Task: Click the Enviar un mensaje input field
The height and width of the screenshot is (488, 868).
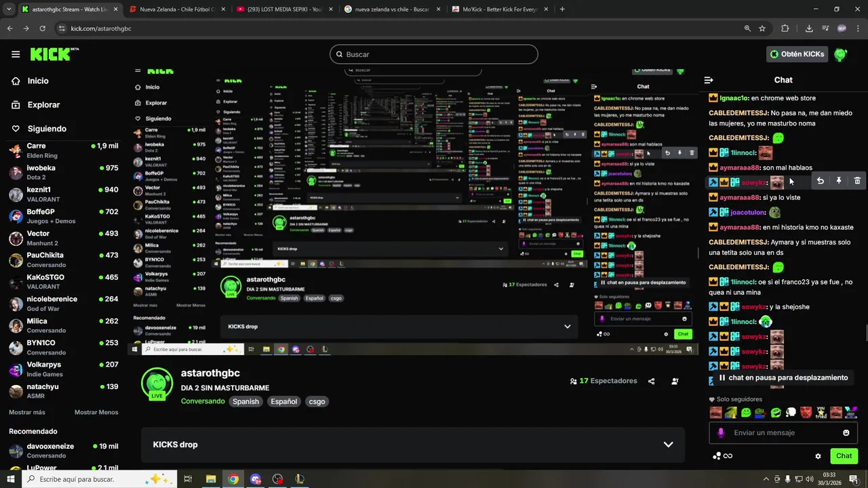Action: point(783,432)
